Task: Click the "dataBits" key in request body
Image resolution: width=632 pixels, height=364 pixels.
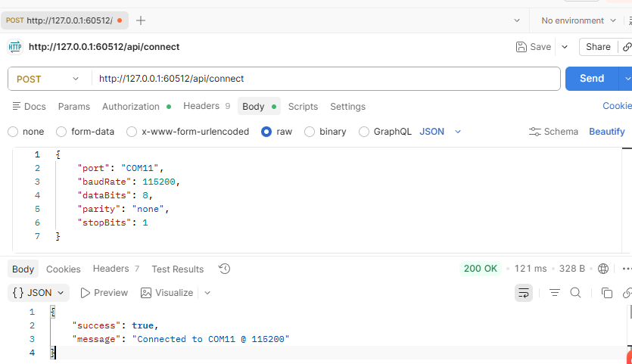Action: [x=104, y=195]
